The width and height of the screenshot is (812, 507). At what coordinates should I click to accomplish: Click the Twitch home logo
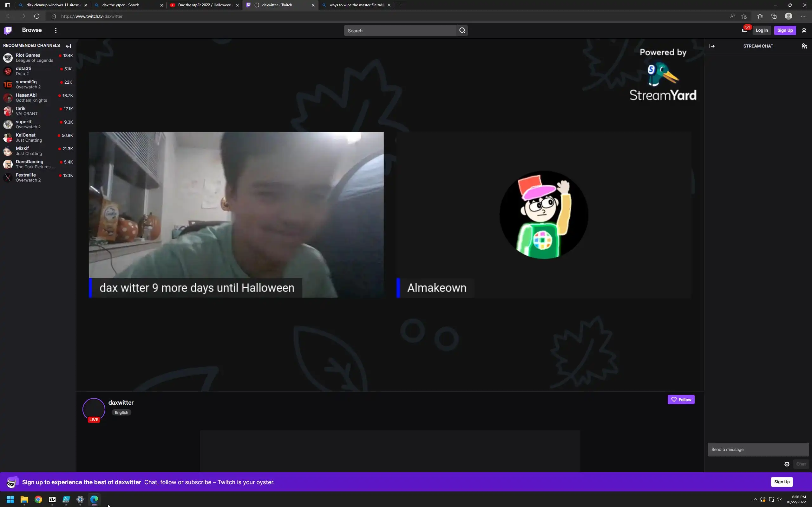(x=8, y=30)
